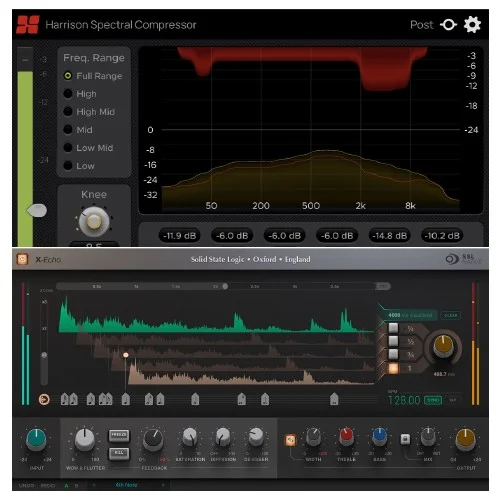The height and width of the screenshot is (500, 500).
Task: Click the 8k frequency label
Action: point(410,206)
